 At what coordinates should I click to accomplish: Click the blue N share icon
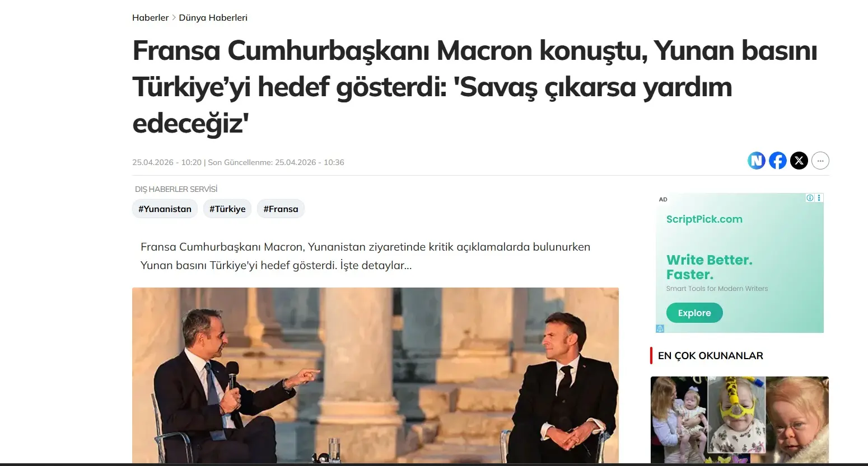(x=757, y=161)
